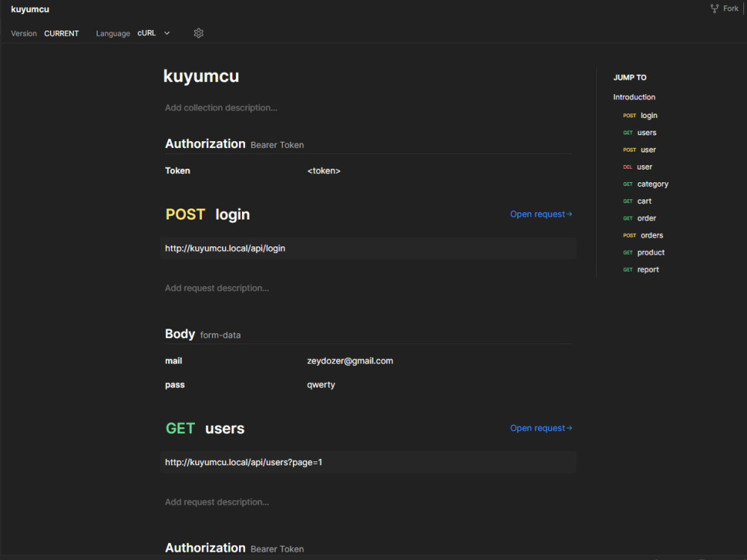Open documentation settings gear icon
The image size is (747, 560).
click(x=199, y=34)
